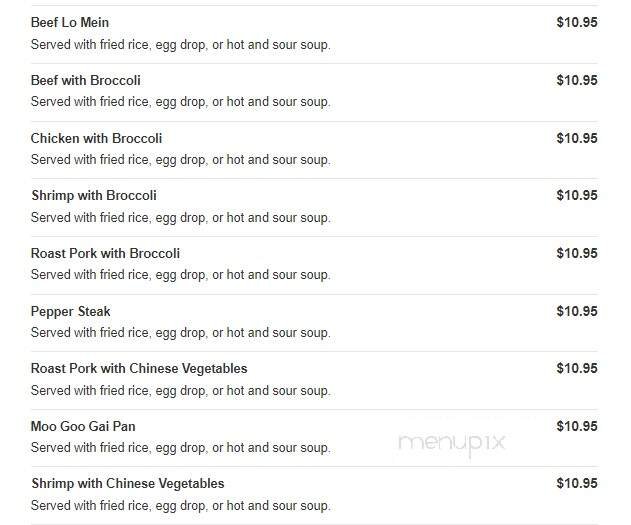Click the price for Roast Pork with Chinese Vegetables
The width and height of the screenshot is (631, 525).
point(576,368)
